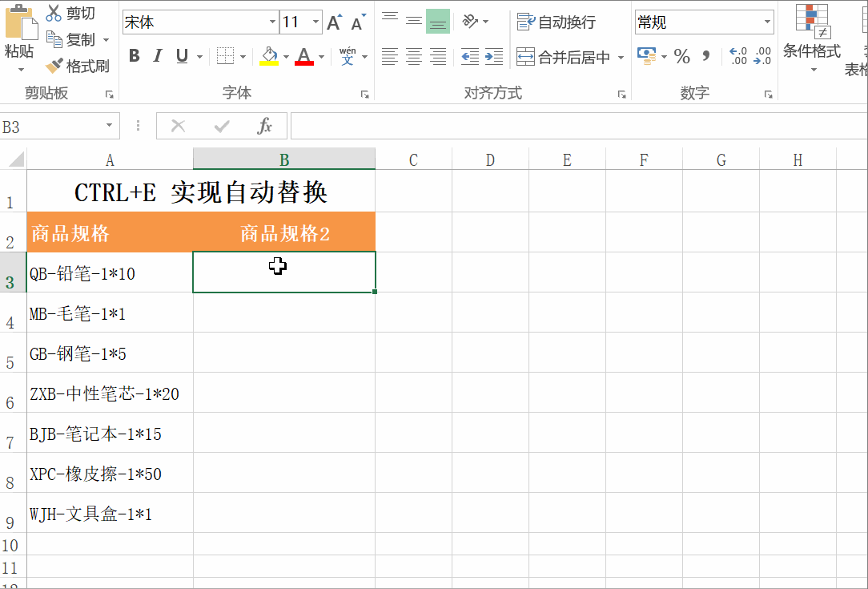Click the select-all corner triangle

pyautogui.click(x=17, y=159)
